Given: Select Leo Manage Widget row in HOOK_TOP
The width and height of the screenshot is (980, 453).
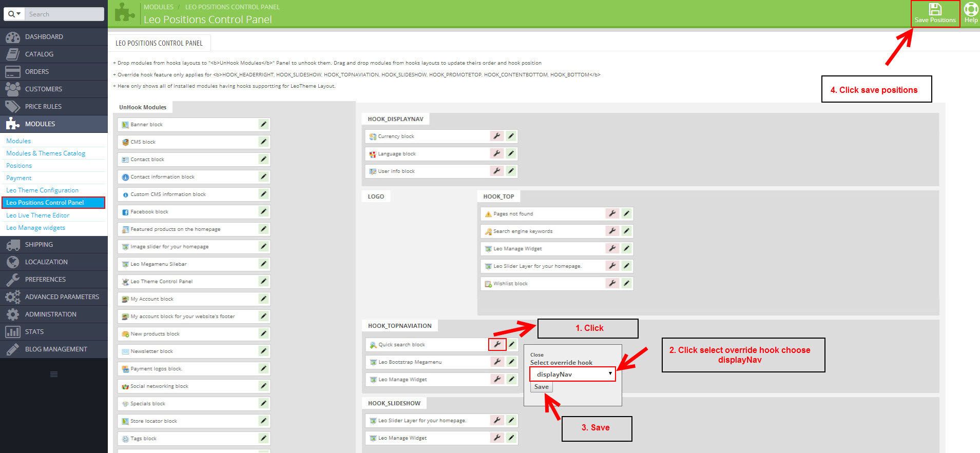Looking at the screenshot, I should [557, 248].
